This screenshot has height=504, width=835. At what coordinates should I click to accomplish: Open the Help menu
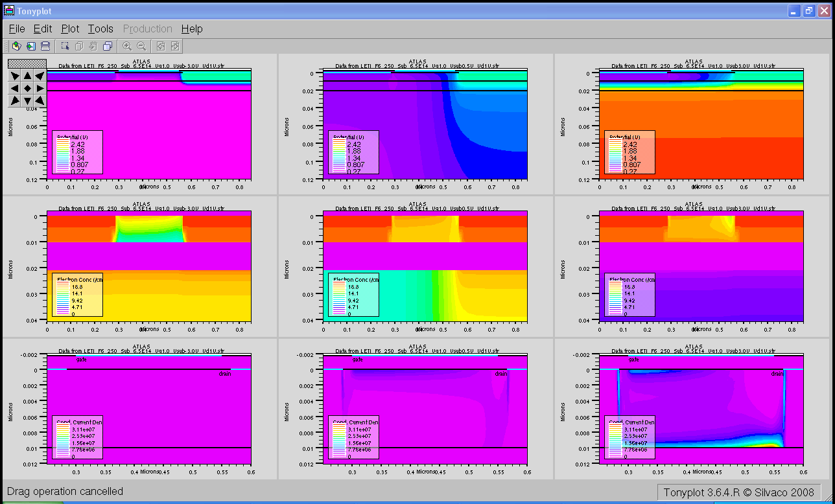[x=192, y=29]
